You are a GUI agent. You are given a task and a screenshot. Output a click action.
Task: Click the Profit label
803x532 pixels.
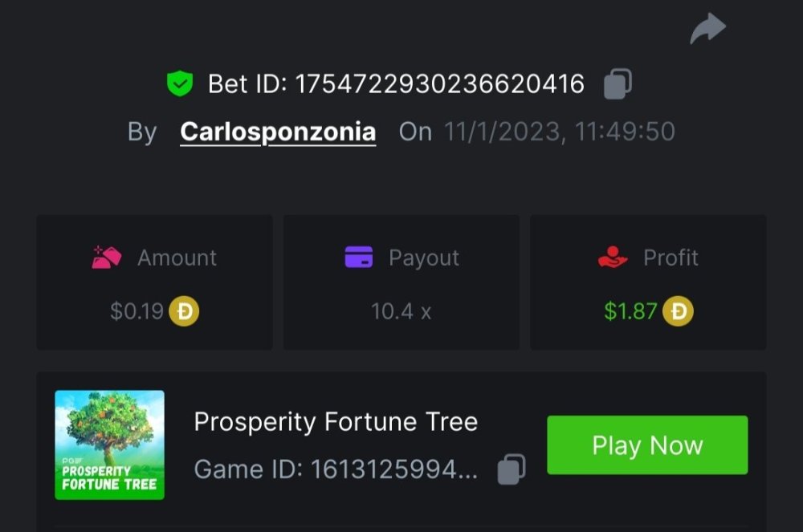point(671,258)
